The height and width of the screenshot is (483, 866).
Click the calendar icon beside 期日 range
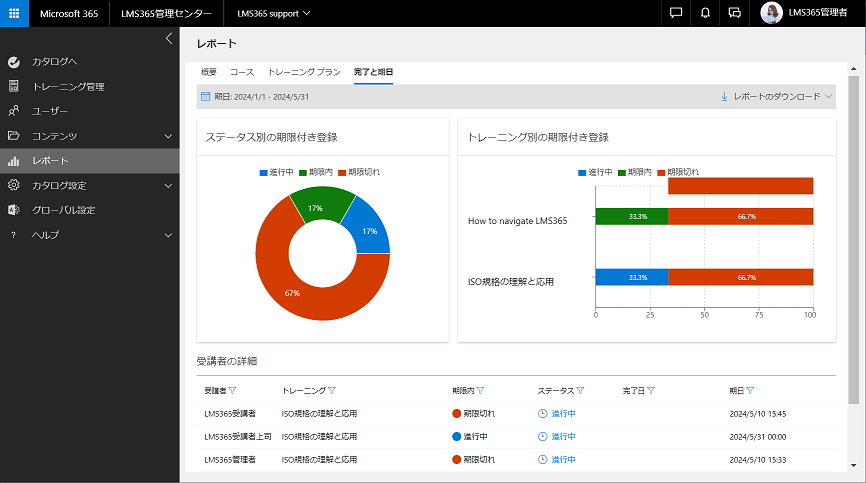[205, 97]
